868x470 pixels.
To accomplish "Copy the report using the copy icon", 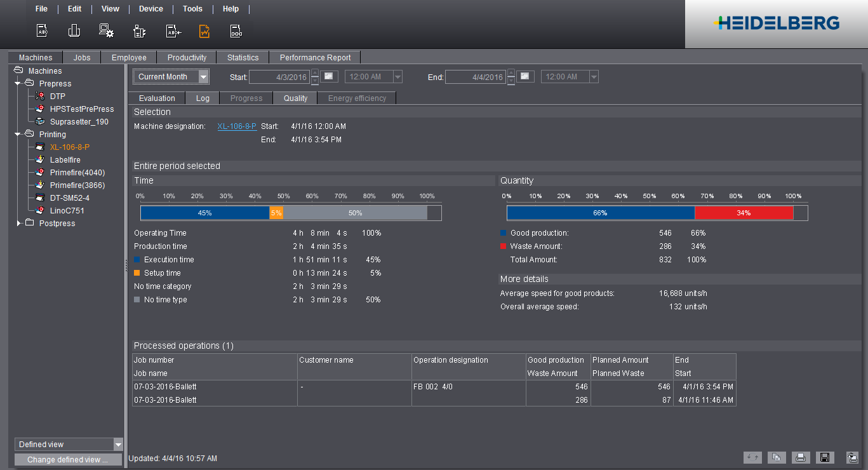I will 777,457.
